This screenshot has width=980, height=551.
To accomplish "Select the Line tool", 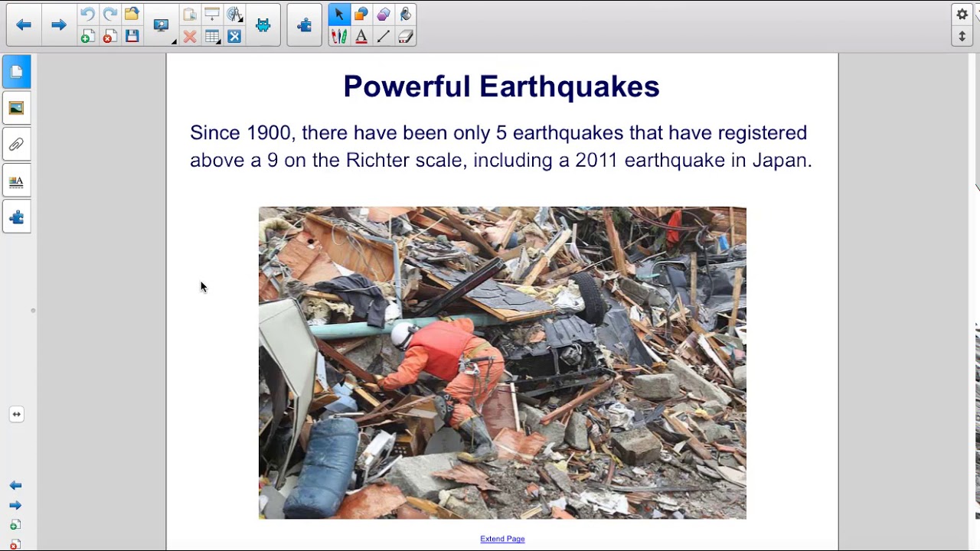I will pos(384,36).
